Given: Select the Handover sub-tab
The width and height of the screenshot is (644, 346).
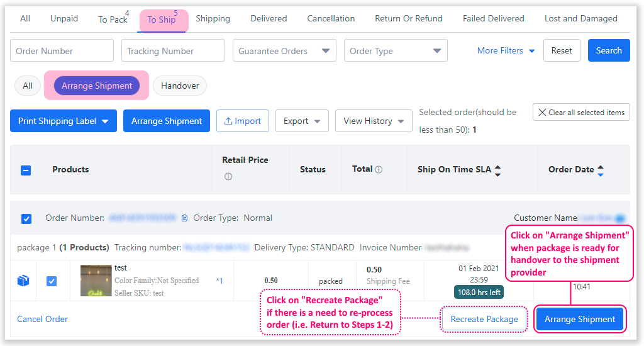Looking at the screenshot, I should [180, 86].
